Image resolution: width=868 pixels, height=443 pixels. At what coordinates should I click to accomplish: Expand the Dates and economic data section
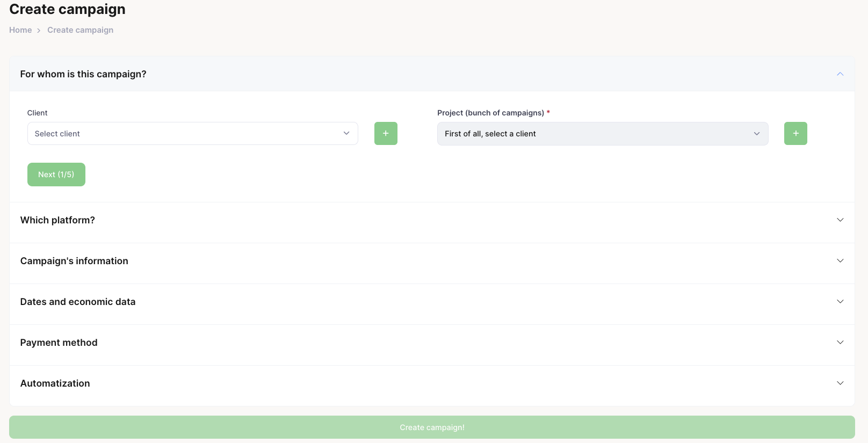432,302
